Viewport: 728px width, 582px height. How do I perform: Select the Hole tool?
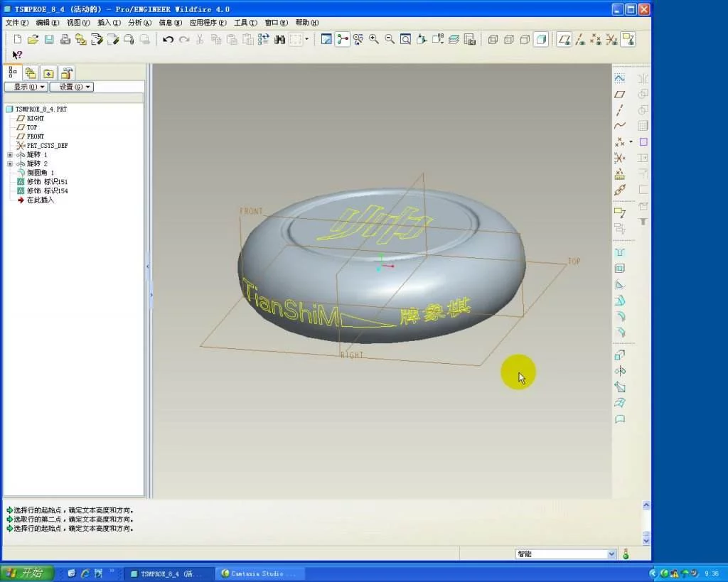[x=619, y=252]
